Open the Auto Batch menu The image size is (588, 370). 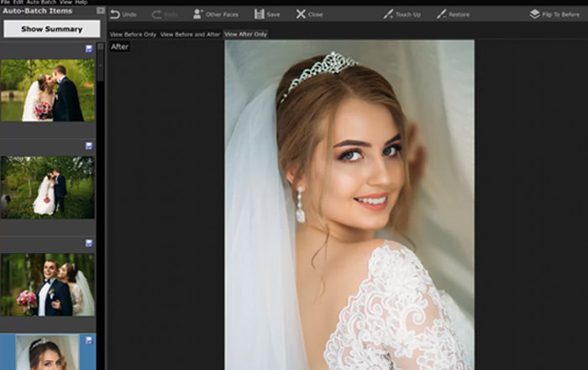[x=40, y=3]
